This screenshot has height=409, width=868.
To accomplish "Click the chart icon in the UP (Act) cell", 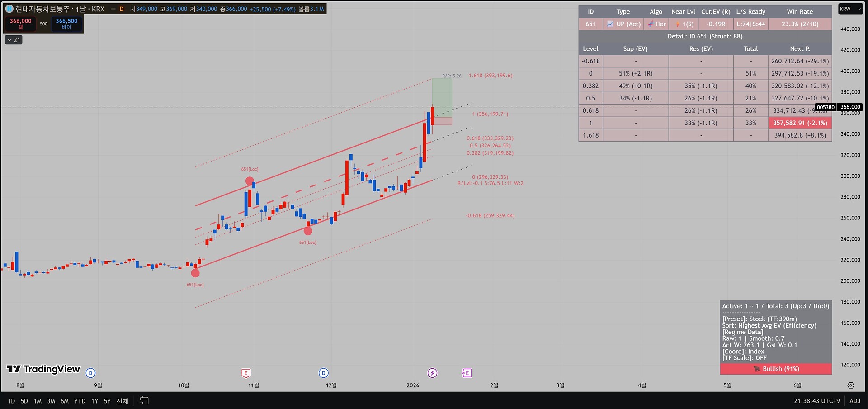I will point(610,24).
